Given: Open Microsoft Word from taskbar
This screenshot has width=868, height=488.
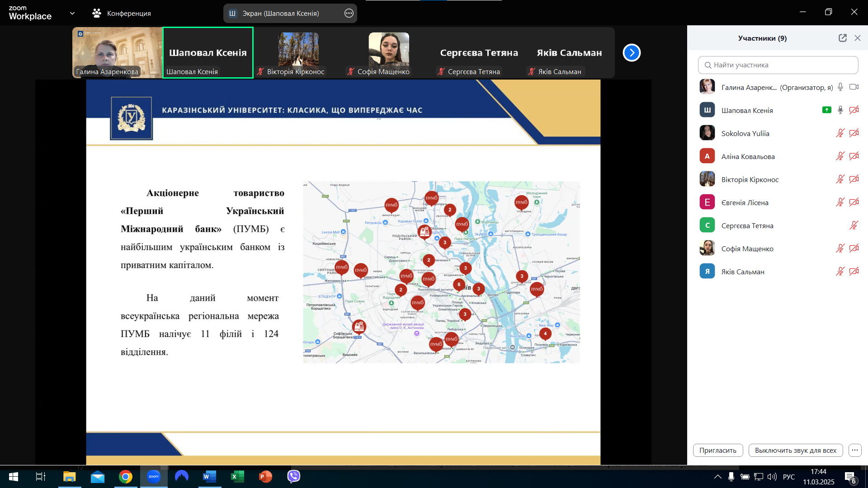Looking at the screenshot, I should tap(209, 477).
